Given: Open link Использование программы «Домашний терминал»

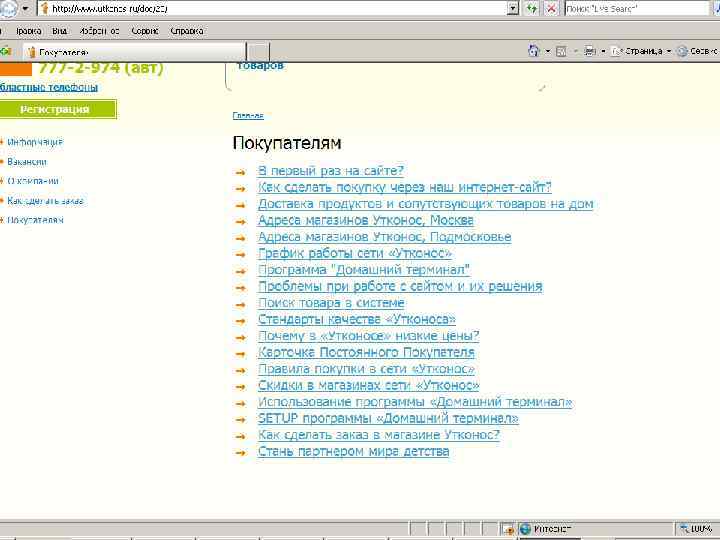Looking at the screenshot, I should coord(415,402).
